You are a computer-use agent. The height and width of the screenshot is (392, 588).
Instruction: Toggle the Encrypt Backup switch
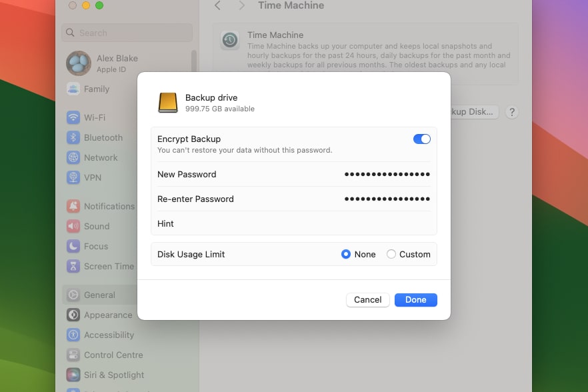421,139
